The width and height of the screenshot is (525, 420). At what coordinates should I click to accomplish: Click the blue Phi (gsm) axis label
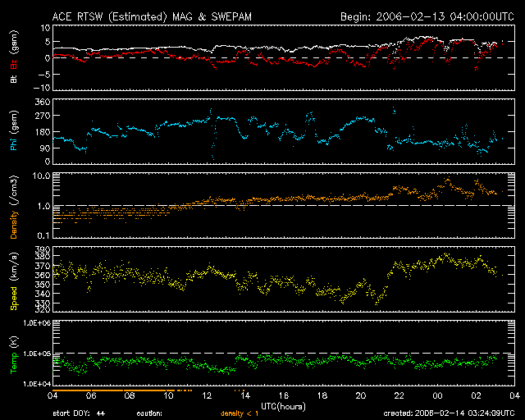[x=13, y=131]
